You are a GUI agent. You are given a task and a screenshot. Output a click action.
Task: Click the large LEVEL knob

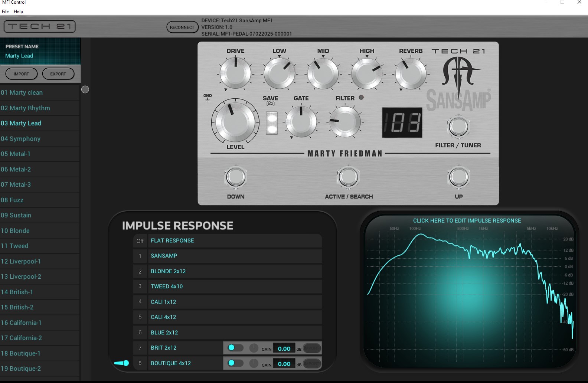pos(235,121)
